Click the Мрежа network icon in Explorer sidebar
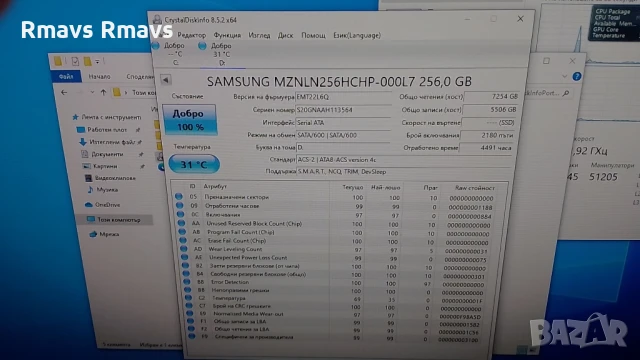 click(93, 234)
